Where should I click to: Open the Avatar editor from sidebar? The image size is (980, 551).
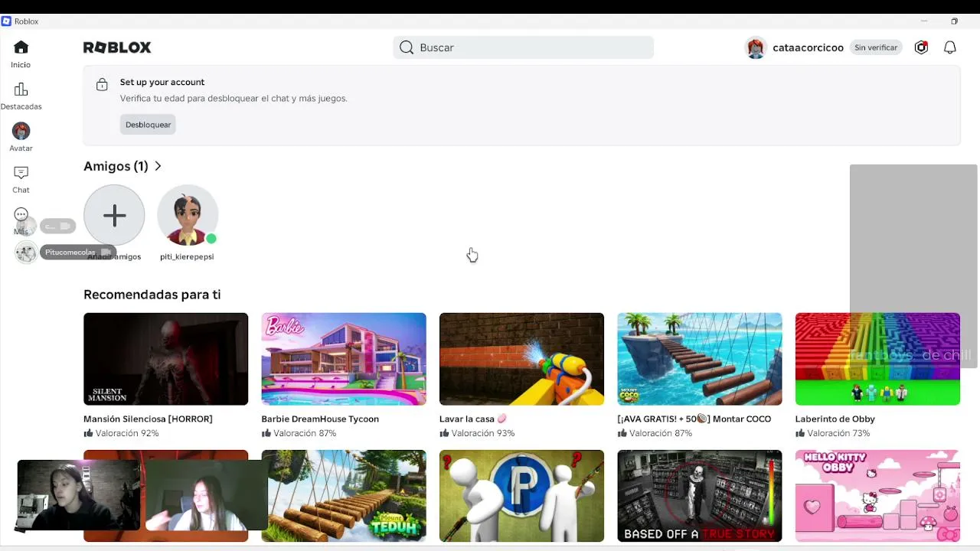click(x=21, y=131)
